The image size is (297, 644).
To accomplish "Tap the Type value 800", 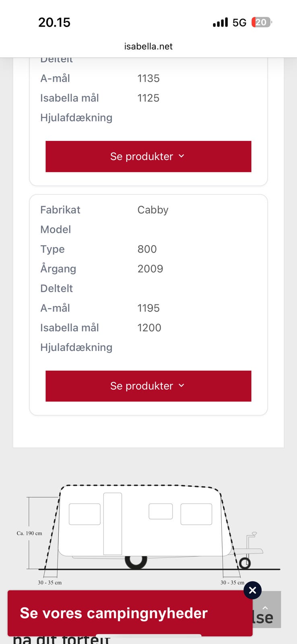I will (x=147, y=249).
